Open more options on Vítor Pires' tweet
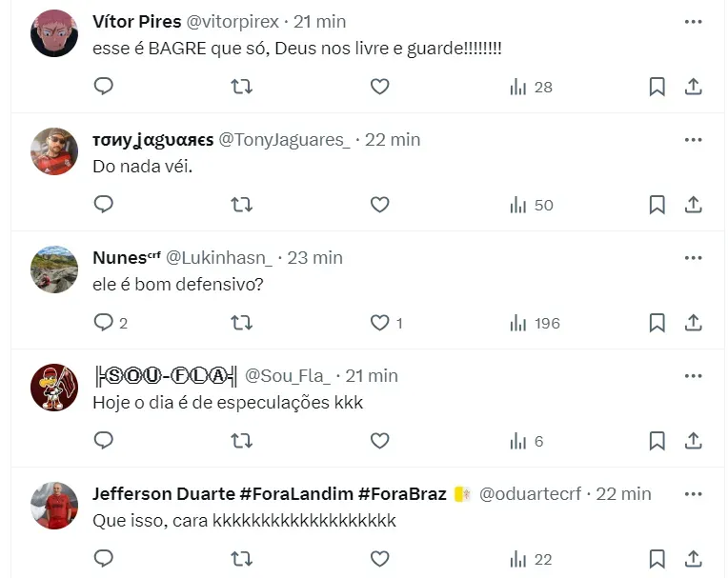The image size is (728, 578). point(693,21)
